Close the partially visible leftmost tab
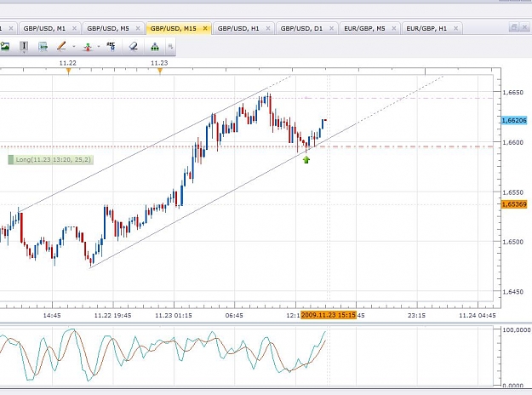Image resolution: width=532 pixels, height=395 pixels. click(11, 28)
